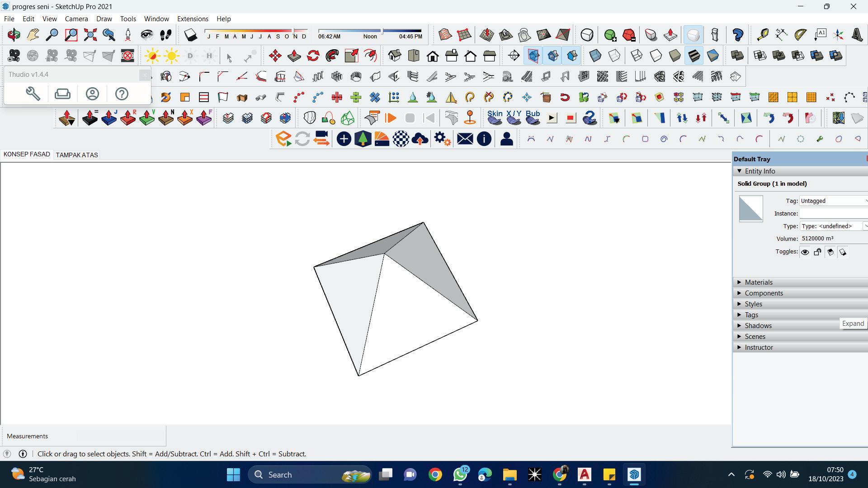Switch to the TAMPAK ATAS scene tab
868x488 pixels.
click(x=77, y=155)
